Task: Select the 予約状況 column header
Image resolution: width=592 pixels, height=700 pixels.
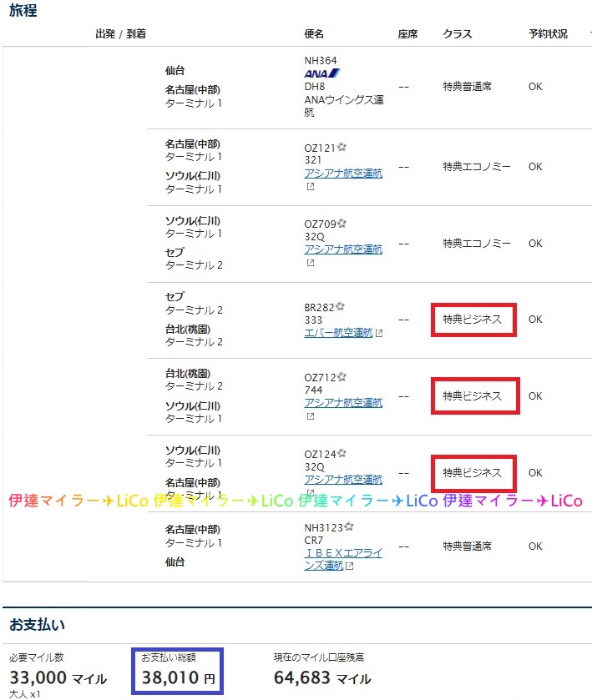Action: coord(548,34)
